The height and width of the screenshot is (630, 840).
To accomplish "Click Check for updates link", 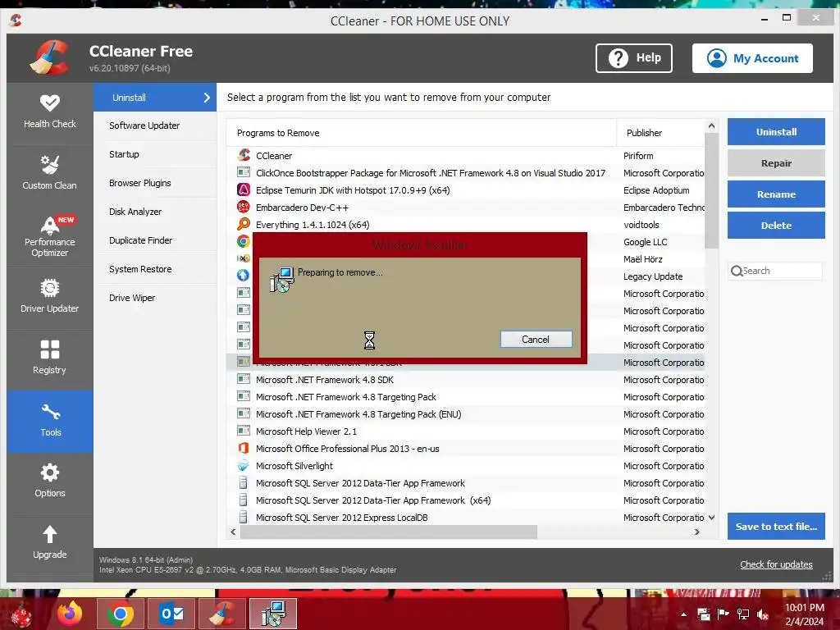I will tap(776, 564).
